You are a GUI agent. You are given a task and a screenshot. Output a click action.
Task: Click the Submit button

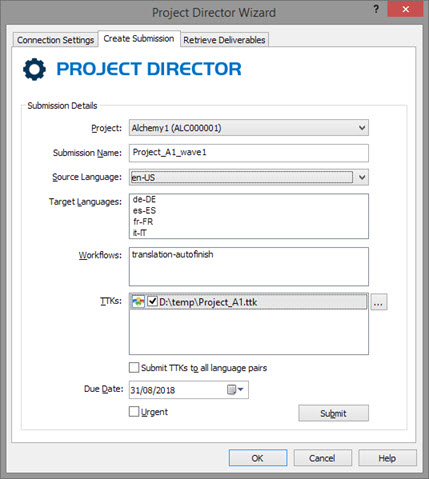[x=333, y=413]
